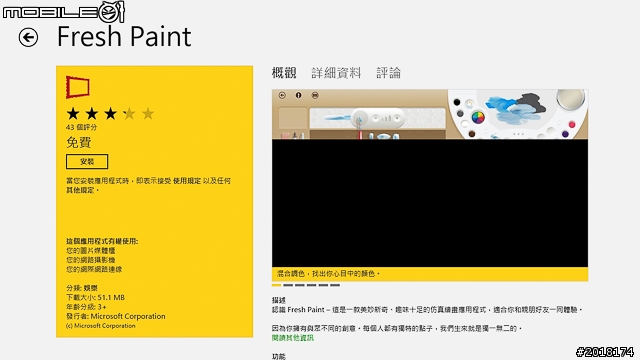Click the Fresh Paint page title
Image resolution: width=640 pixels, height=360 pixels.
pos(124,37)
